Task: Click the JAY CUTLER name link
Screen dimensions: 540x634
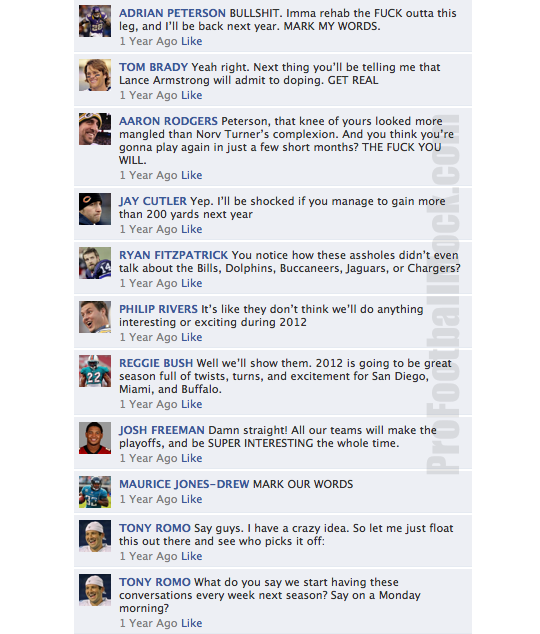Action: [x=153, y=201]
